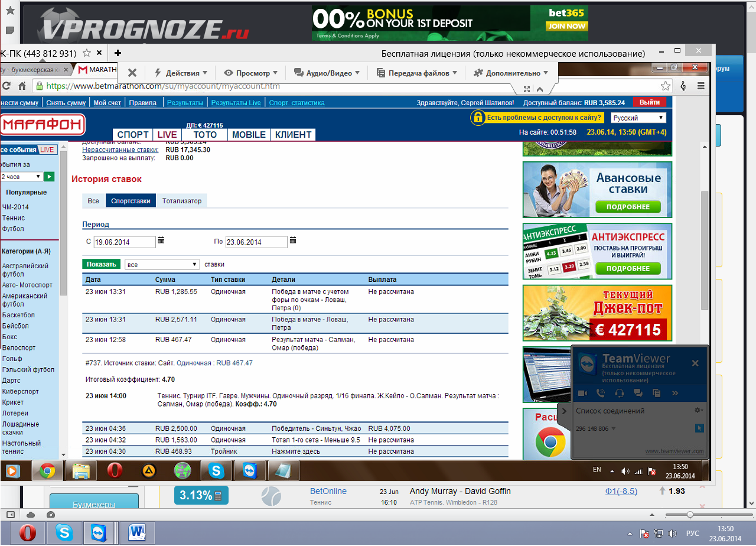Toggle remote cursor icon in connection list

699,428
